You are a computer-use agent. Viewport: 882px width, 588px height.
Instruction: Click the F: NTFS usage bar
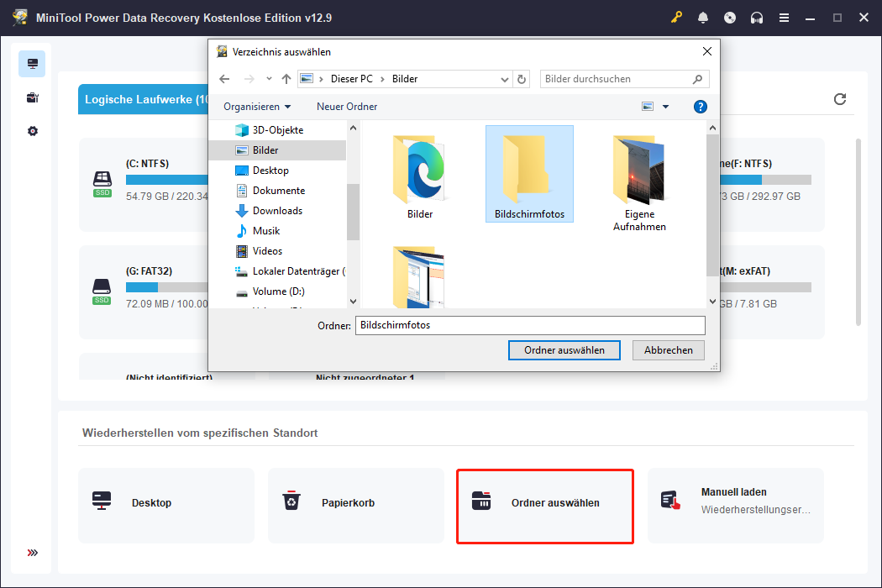(765, 180)
